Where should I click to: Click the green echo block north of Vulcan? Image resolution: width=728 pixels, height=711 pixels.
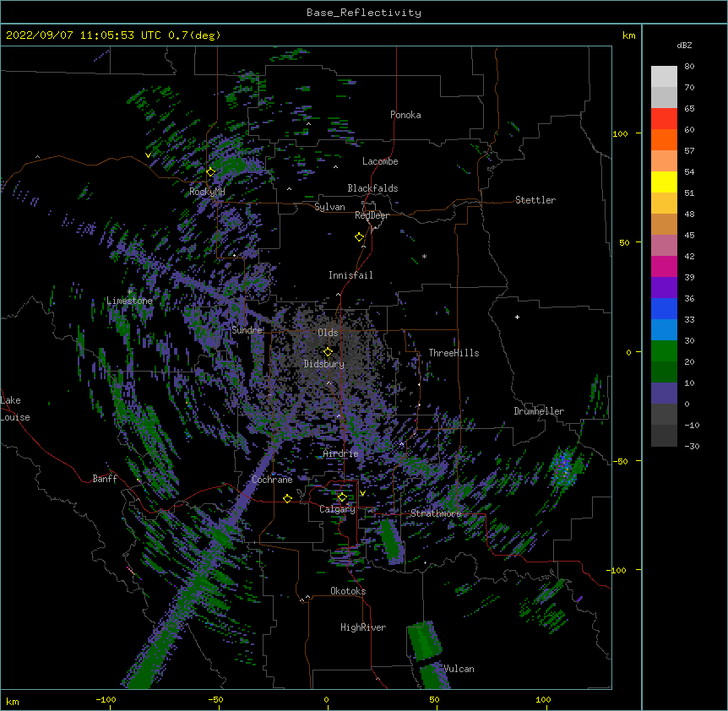[424, 640]
